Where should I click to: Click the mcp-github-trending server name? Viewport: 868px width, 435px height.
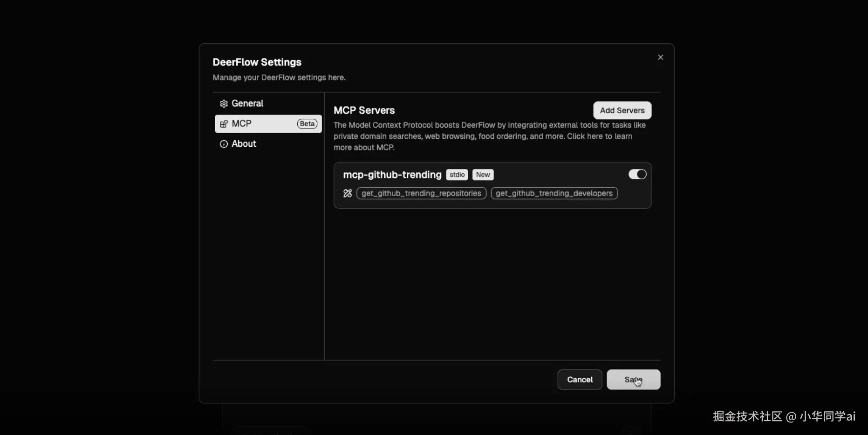(x=392, y=175)
